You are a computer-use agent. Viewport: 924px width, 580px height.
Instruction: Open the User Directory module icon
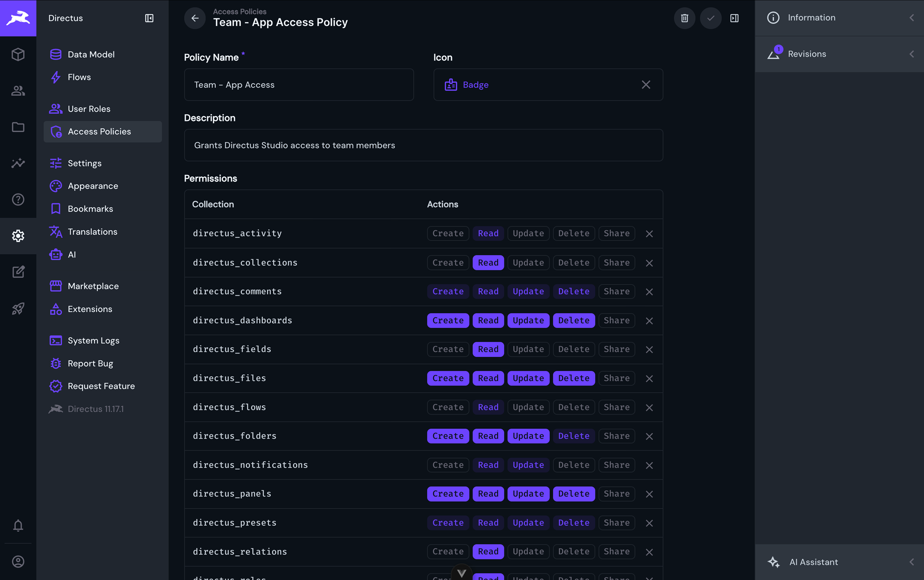coord(18,91)
